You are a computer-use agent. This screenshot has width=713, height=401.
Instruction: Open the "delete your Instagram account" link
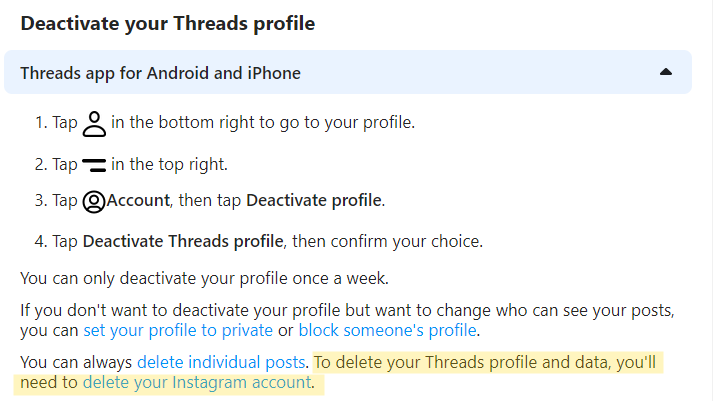(x=197, y=382)
